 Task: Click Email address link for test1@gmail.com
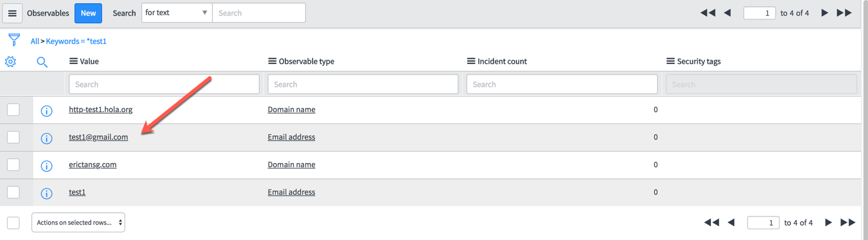[291, 137]
